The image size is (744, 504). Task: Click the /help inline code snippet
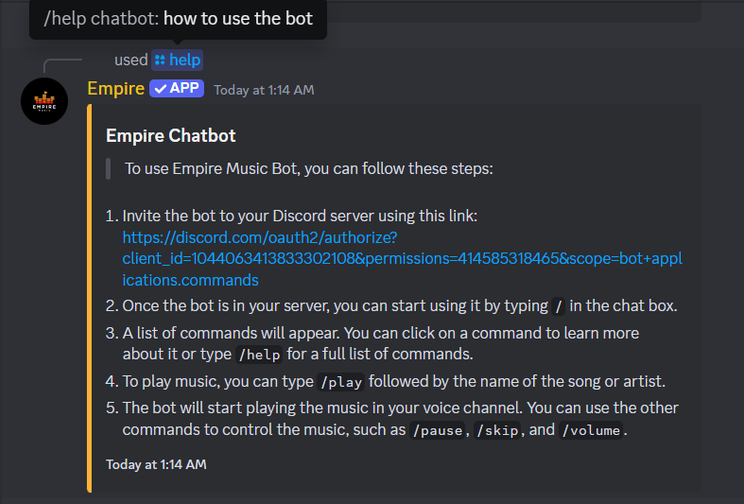(x=259, y=355)
